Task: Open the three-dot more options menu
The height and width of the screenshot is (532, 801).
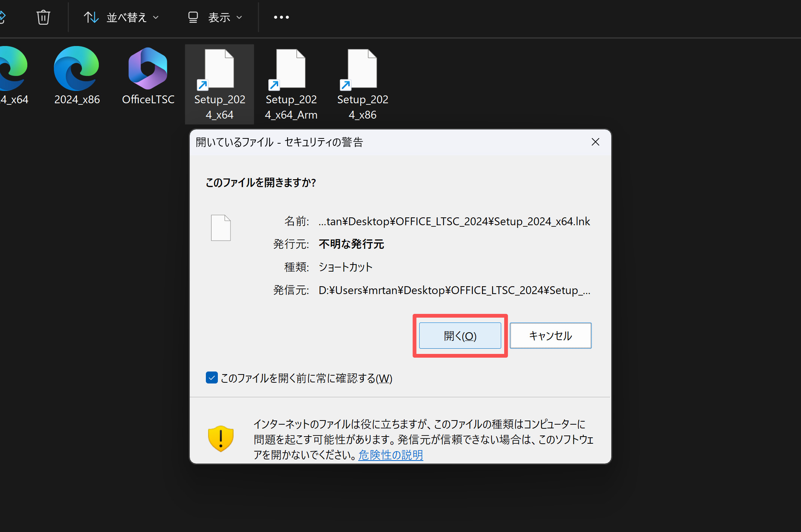Action: point(281,17)
